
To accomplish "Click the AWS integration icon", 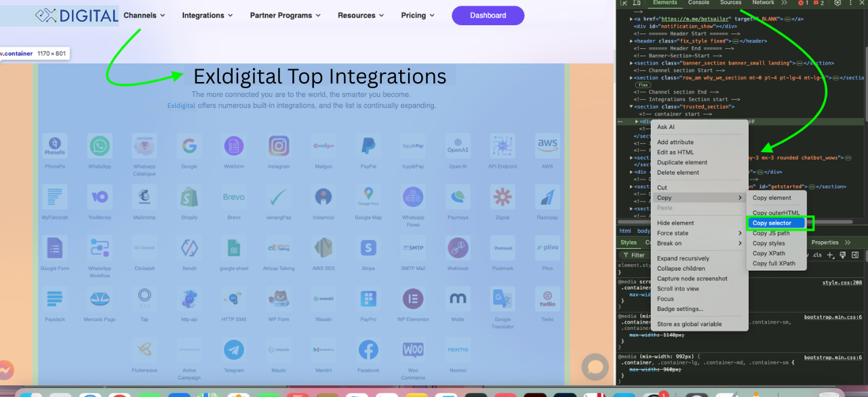I will click(547, 145).
